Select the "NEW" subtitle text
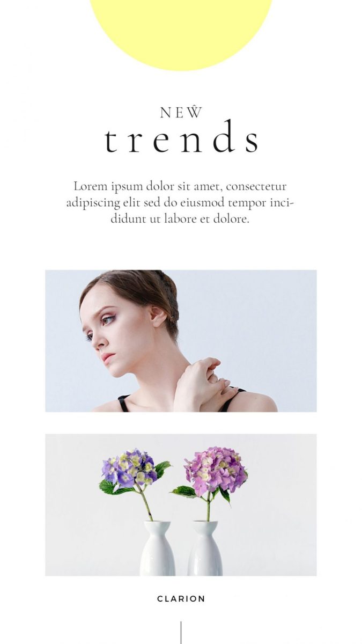The width and height of the screenshot is (362, 644). point(181,113)
